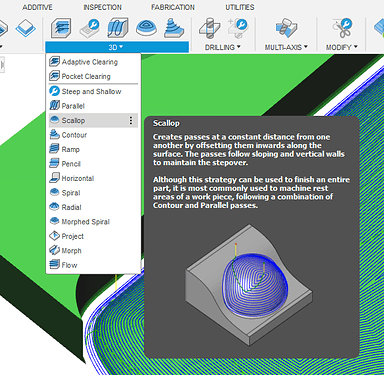Expand the MULTI-AXIS dropdown
384x375 pixels.
click(286, 47)
